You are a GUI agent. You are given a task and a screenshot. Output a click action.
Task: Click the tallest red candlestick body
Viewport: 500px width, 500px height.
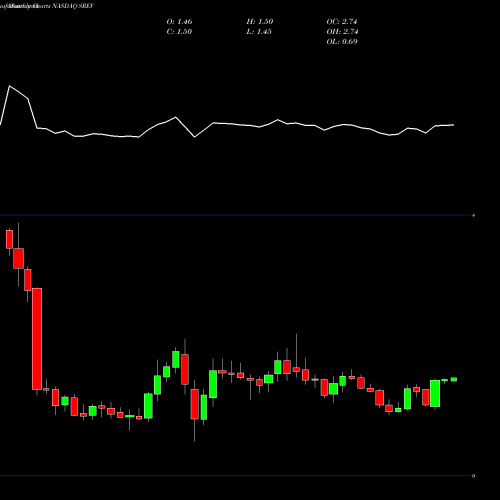[x=37, y=339]
